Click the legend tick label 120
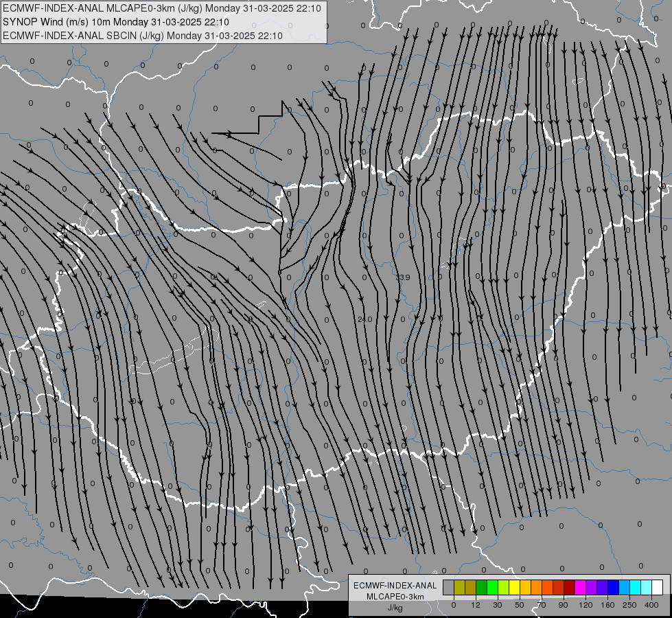The width and height of the screenshot is (672, 618). 586,605
